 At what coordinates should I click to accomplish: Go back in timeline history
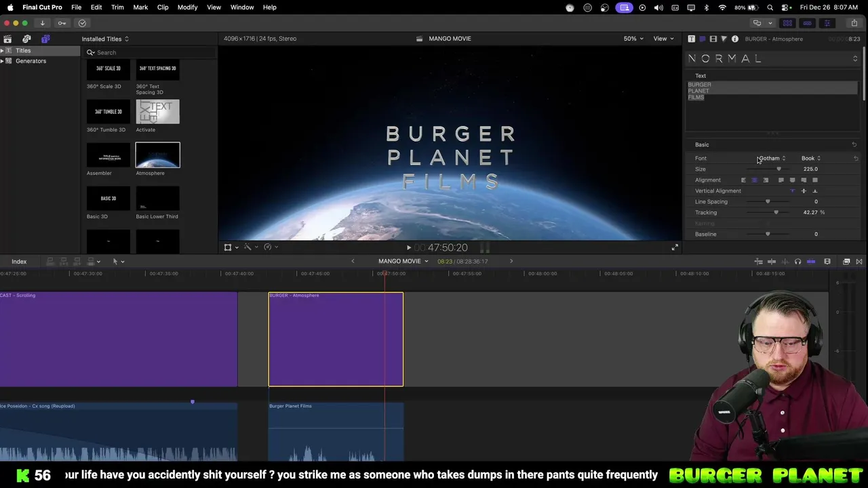click(353, 262)
